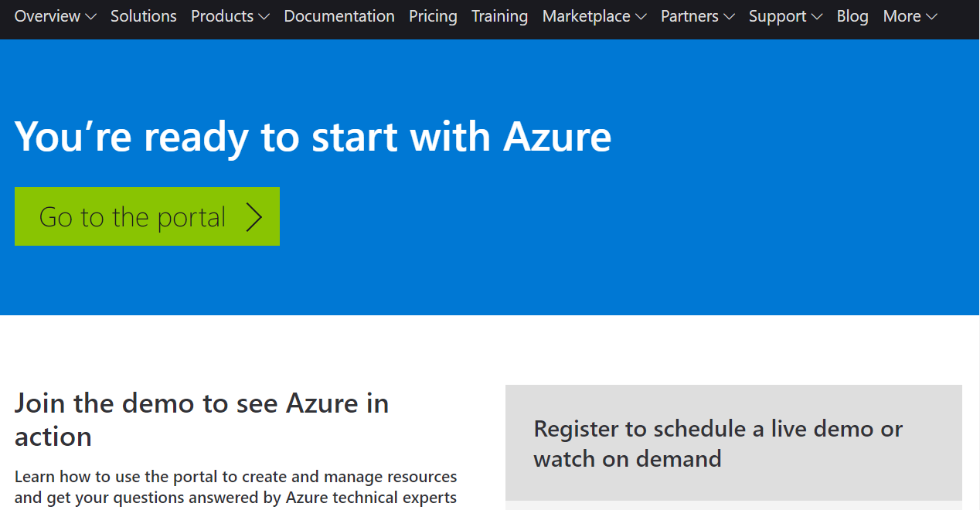Click the "You're ready to start with Azure" headline
Viewport: 980px width, 510px height.
[x=313, y=136]
